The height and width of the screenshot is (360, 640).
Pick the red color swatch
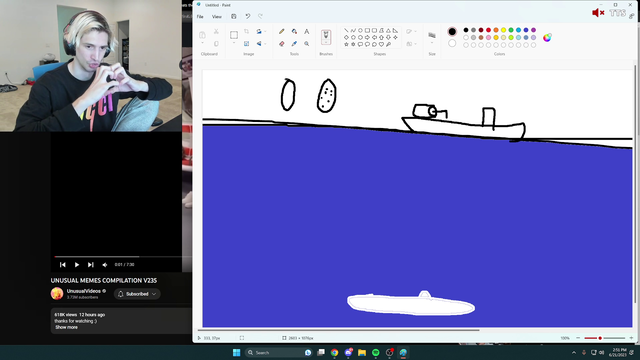488,30
